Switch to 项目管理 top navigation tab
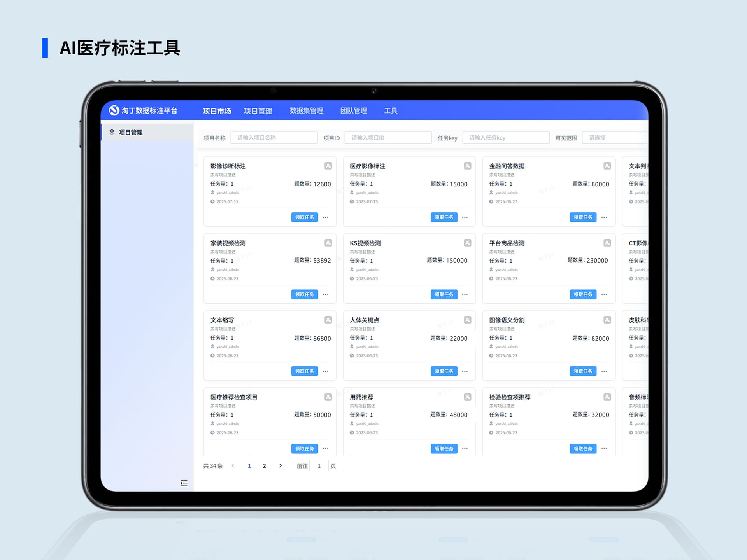Viewport: 747px width, 560px height. tap(258, 111)
